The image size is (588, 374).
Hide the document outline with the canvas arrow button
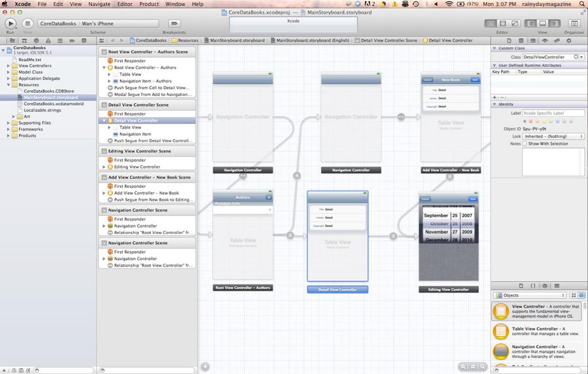(205, 367)
